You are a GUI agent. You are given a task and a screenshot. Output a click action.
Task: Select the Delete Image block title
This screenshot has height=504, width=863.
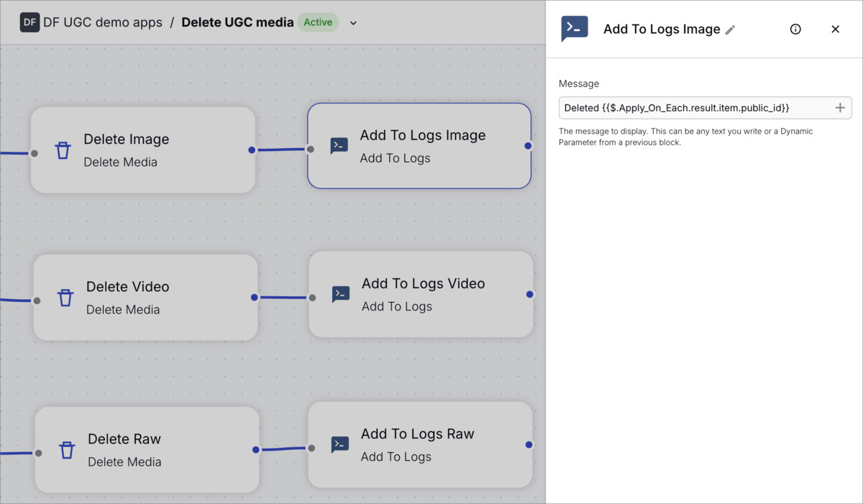[x=127, y=139]
